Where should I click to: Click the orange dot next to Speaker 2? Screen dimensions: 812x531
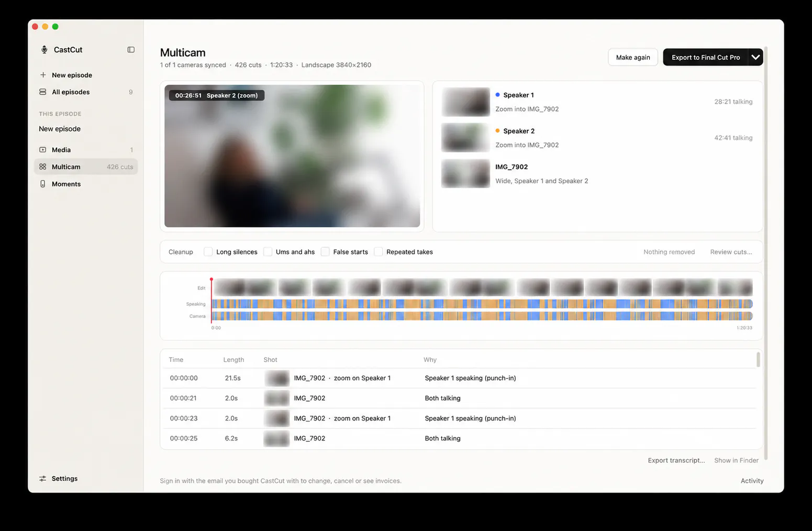click(x=497, y=131)
